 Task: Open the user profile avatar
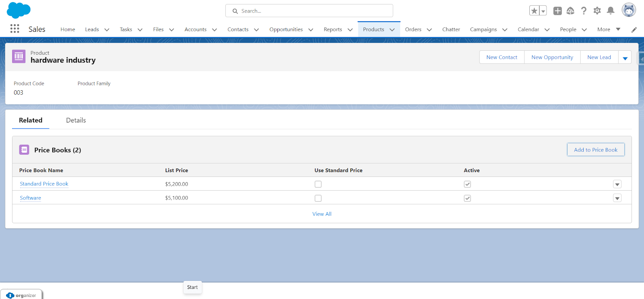point(629,10)
